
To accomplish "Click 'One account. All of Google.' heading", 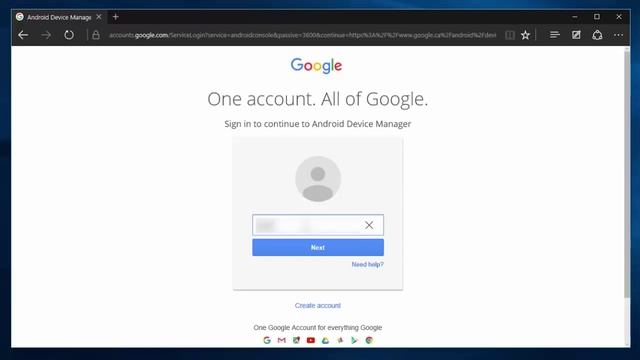I will (x=318, y=99).
